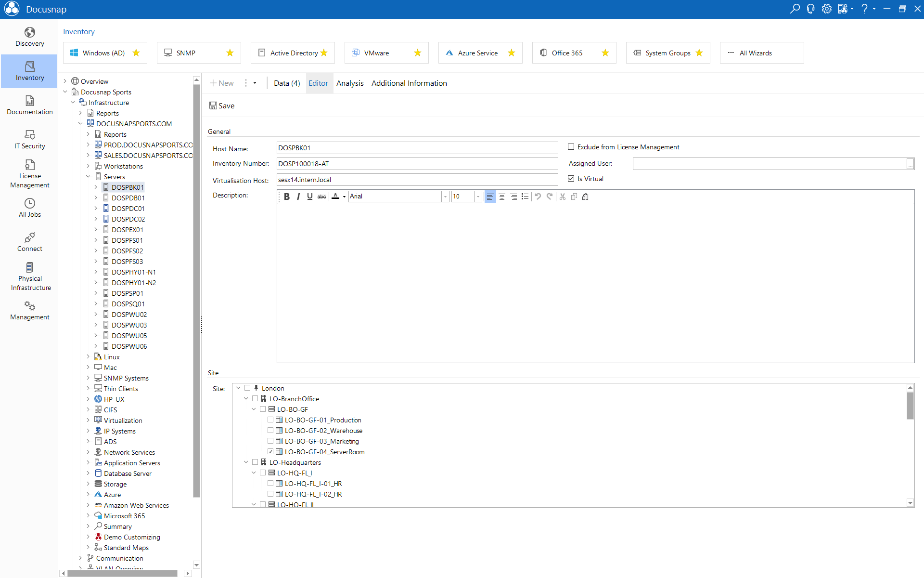
Task: Click the site list vertical scrollbar
Action: point(910,406)
